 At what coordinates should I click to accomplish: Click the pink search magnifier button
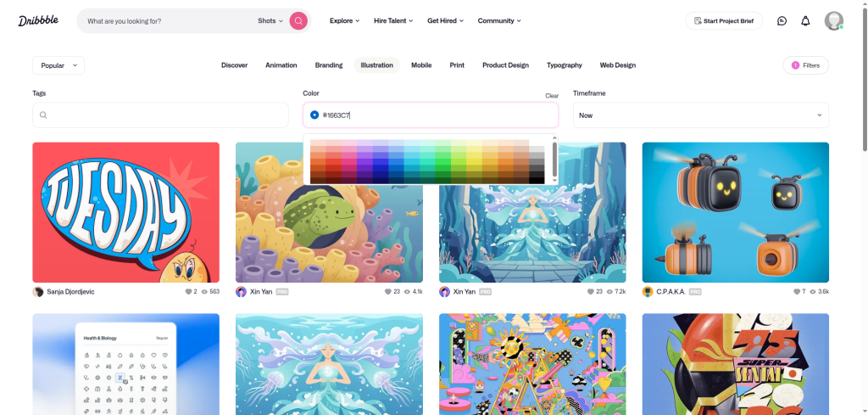coord(298,21)
